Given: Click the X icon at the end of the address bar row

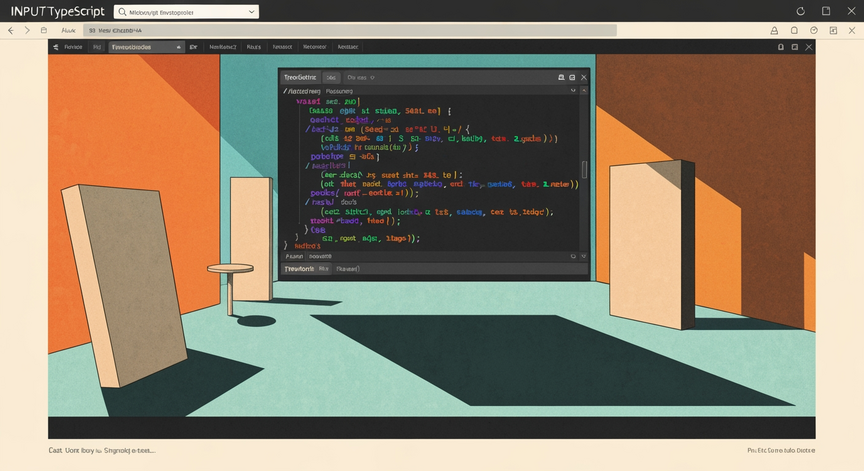Looking at the screenshot, I should click(852, 31).
